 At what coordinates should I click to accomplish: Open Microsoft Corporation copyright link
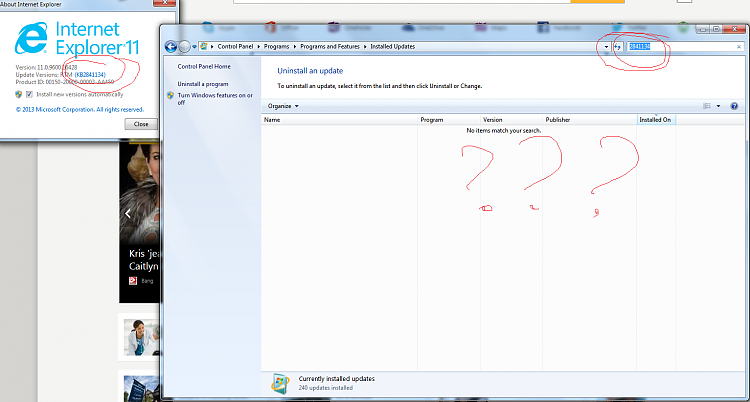(x=80, y=110)
